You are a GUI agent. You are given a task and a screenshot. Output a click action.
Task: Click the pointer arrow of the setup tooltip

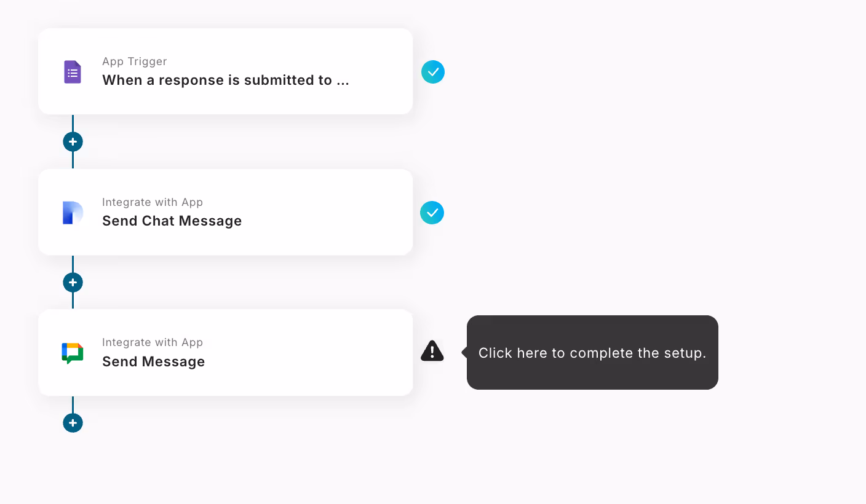(x=464, y=352)
